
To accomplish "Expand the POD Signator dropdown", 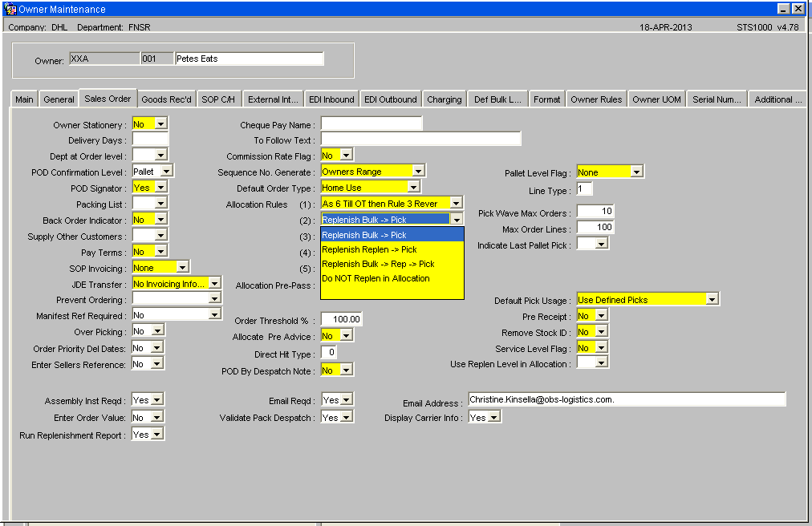I will coord(161,188).
